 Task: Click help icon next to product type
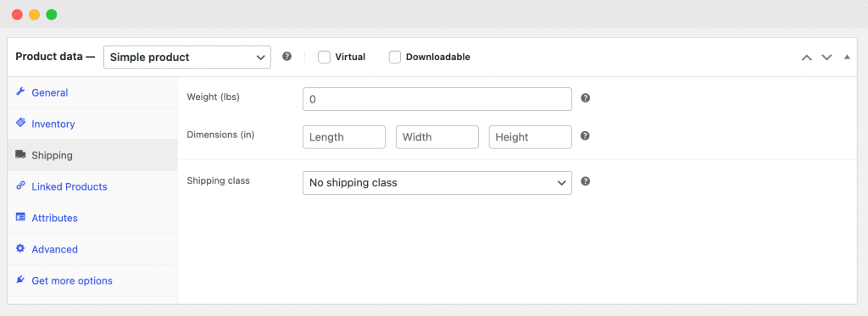pos(287,57)
